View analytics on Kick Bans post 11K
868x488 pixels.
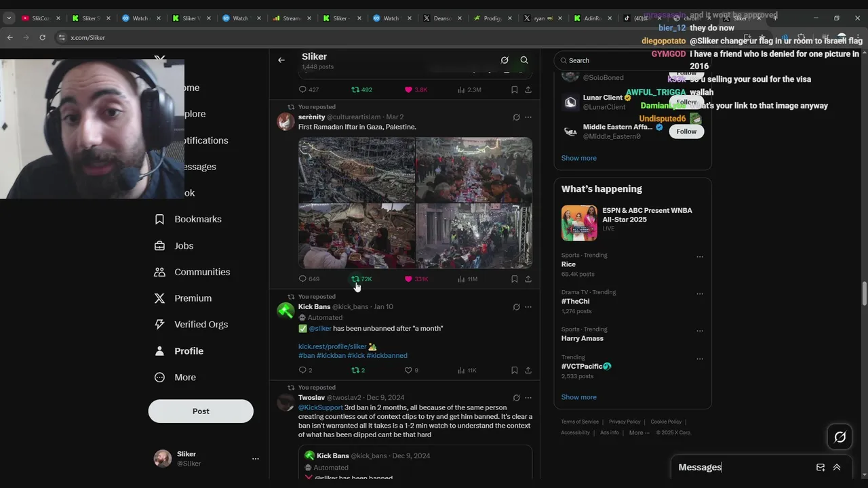click(467, 370)
